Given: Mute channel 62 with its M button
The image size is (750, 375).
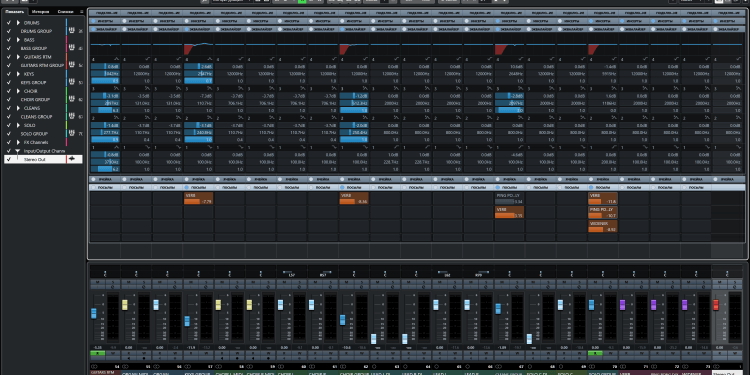Looking at the screenshot, I should (346, 282).
